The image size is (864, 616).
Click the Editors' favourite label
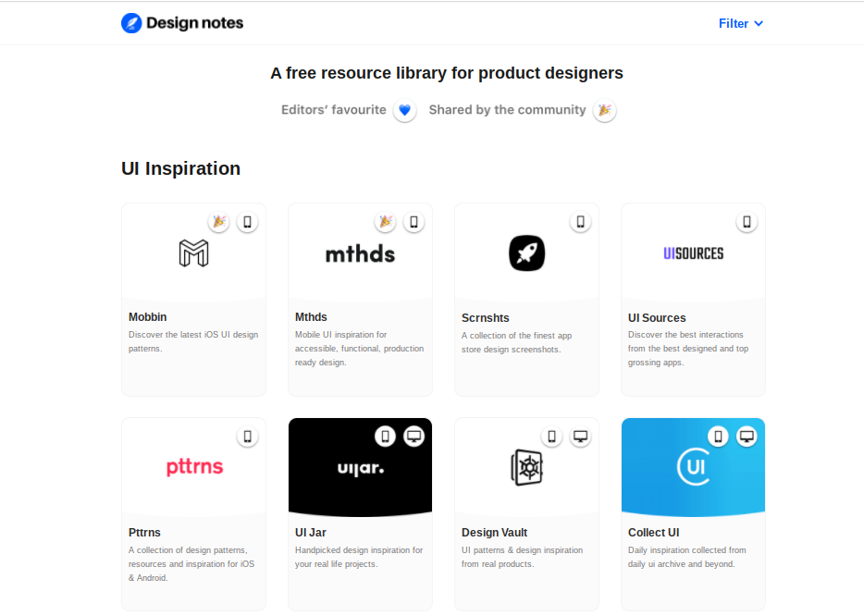click(x=334, y=110)
